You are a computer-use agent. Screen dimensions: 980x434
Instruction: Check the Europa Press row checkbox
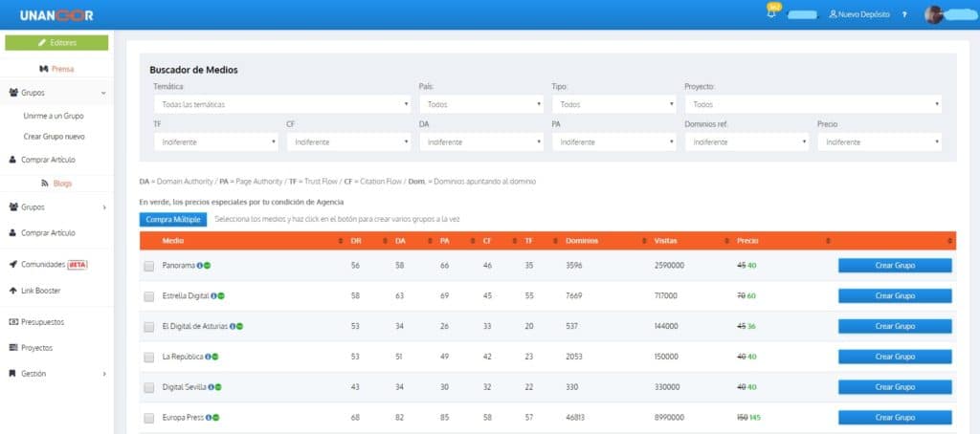[148, 418]
